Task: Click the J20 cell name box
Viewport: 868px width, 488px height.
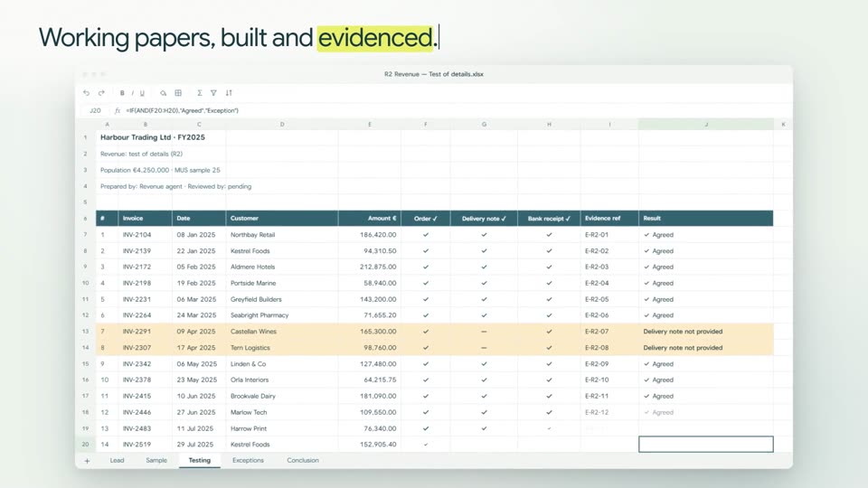Action: click(95, 110)
